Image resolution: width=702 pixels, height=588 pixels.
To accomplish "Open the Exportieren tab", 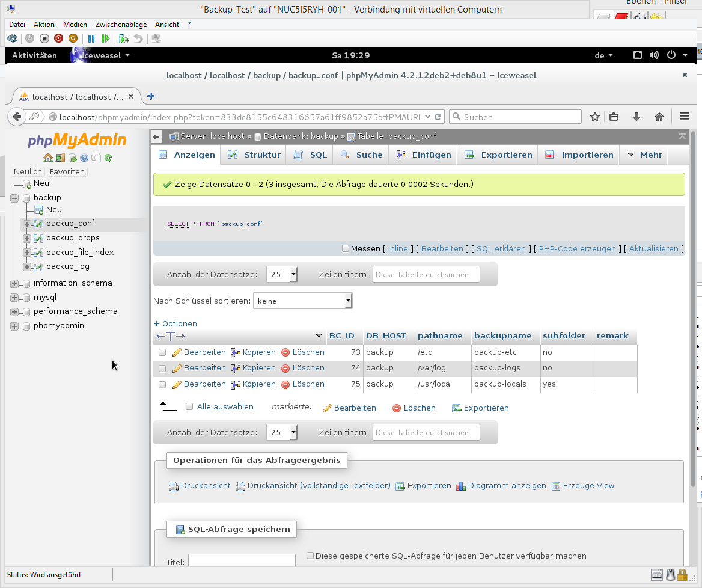I will coord(498,155).
